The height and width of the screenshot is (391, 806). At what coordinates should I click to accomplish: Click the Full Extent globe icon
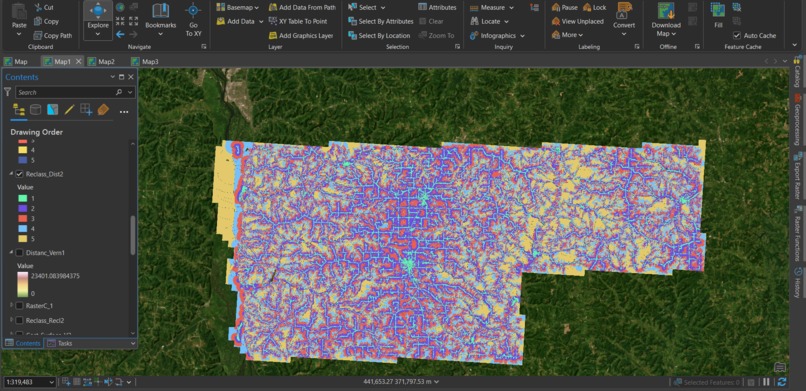[x=120, y=7]
